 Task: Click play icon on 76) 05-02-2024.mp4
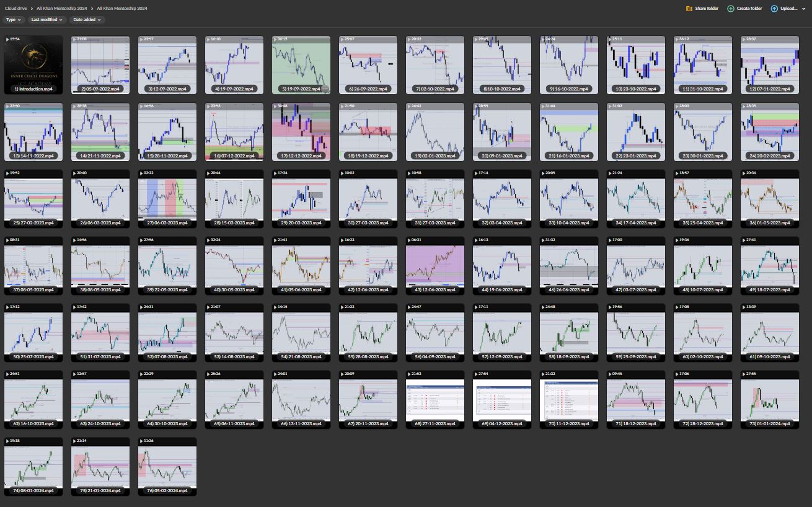point(141,441)
